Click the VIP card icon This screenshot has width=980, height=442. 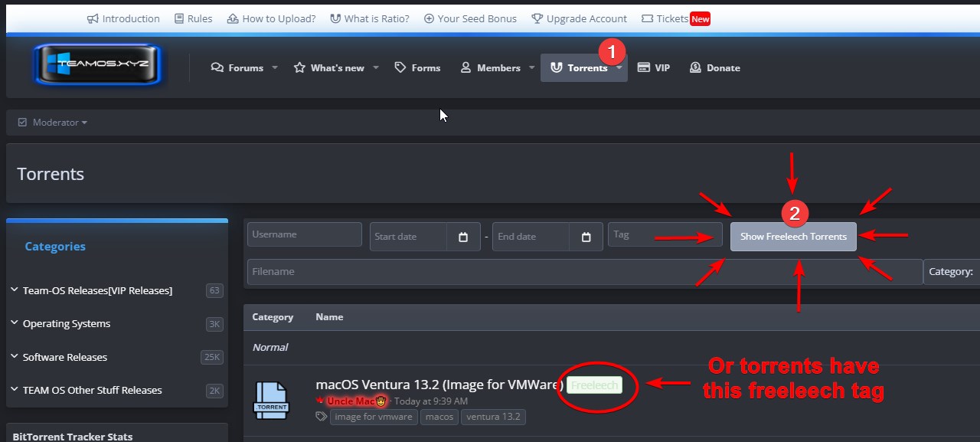point(644,67)
